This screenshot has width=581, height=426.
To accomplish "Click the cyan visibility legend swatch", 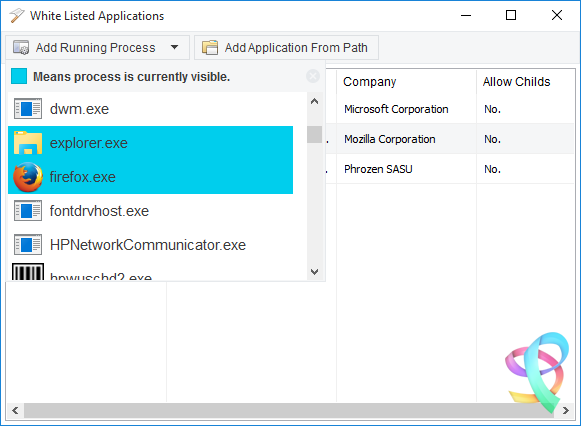I will point(19,76).
